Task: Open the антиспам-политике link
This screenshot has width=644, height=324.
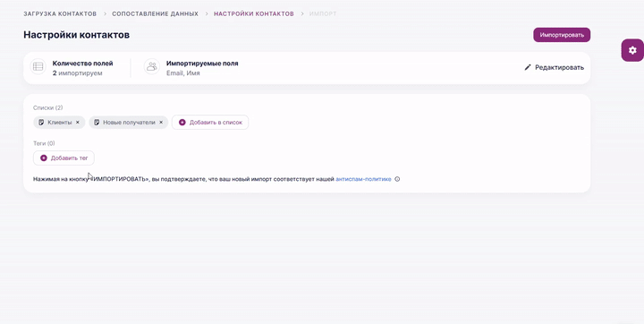Action: click(x=363, y=179)
